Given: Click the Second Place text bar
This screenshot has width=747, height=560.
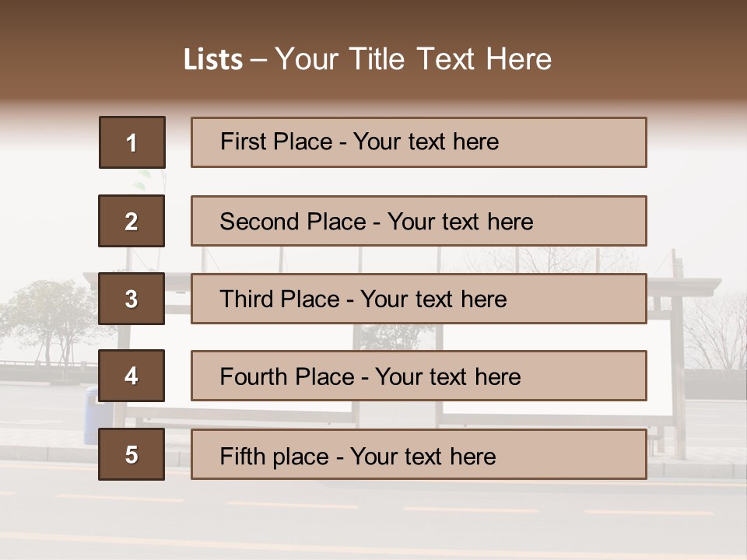Looking at the screenshot, I should 419,221.
